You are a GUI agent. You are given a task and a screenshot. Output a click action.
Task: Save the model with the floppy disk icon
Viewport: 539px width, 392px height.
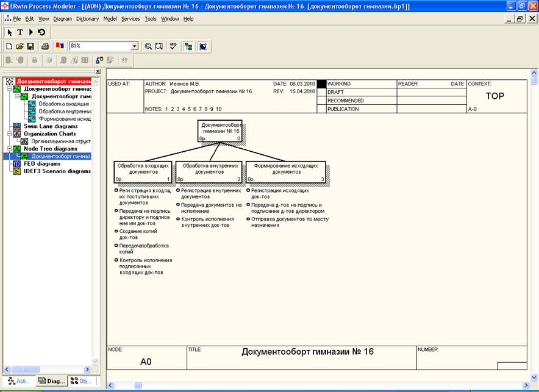coord(30,46)
